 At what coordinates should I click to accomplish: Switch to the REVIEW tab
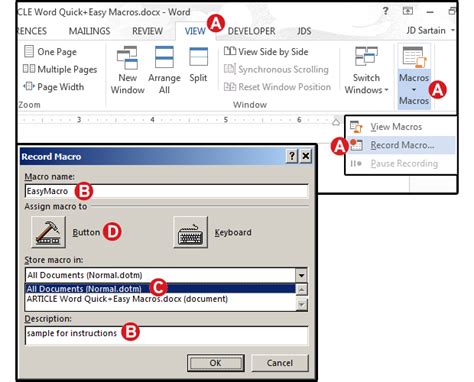(147, 31)
